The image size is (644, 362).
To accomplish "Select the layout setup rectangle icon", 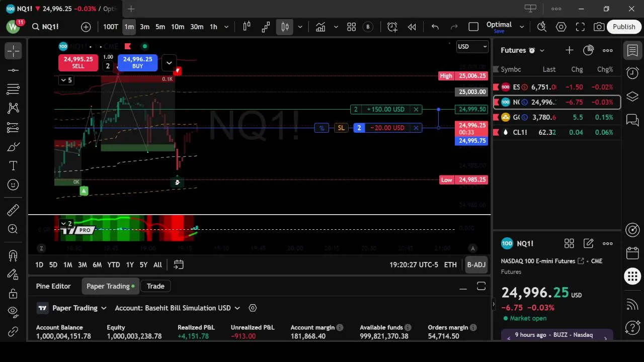I will 473,27.
